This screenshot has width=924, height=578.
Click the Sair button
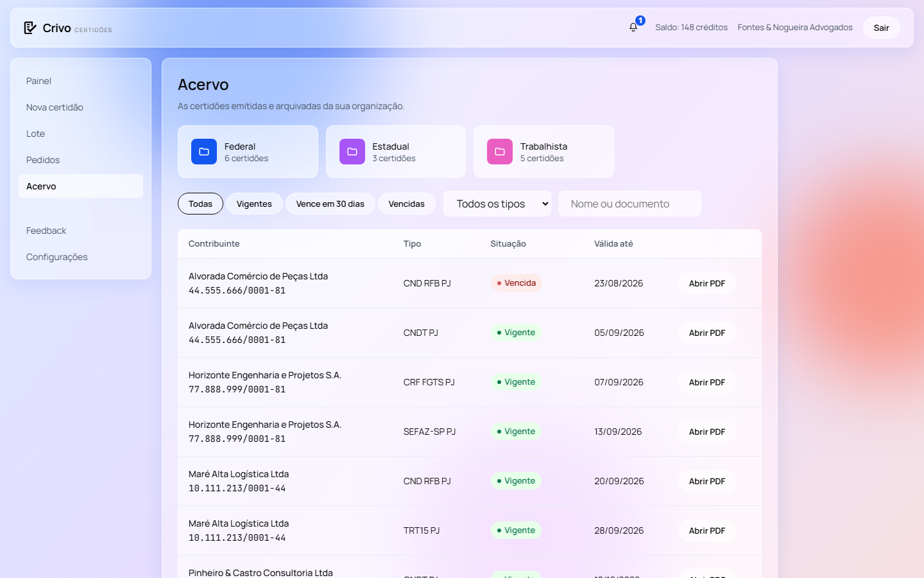tap(881, 28)
